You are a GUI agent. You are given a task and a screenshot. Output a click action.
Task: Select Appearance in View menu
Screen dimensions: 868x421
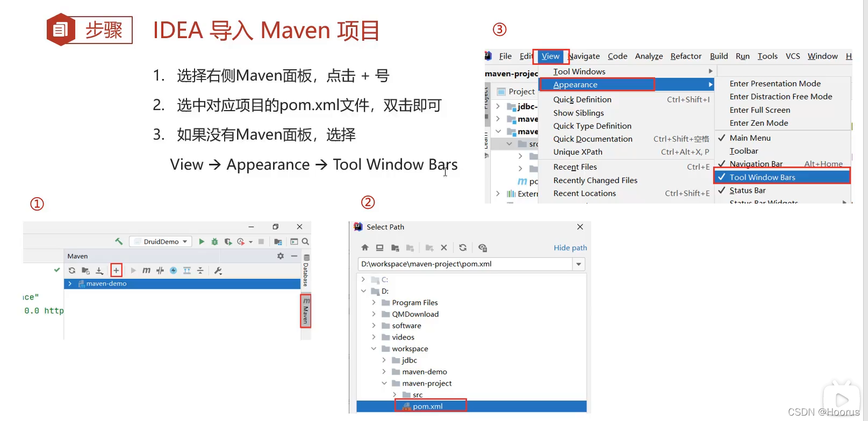(627, 85)
